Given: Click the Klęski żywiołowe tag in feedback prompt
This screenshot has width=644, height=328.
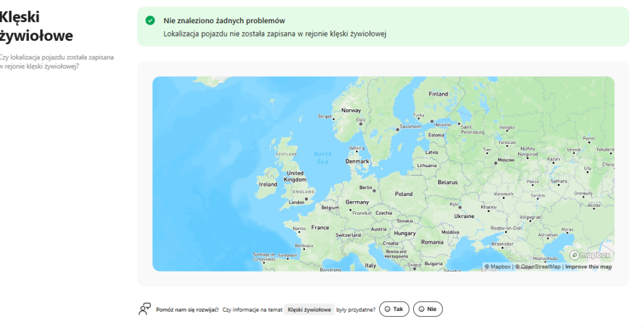Looking at the screenshot, I should point(309,309).
